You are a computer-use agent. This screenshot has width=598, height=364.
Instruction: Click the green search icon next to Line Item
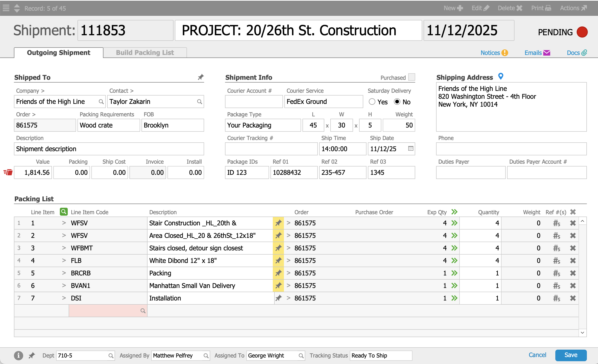[x=64, y=212]
